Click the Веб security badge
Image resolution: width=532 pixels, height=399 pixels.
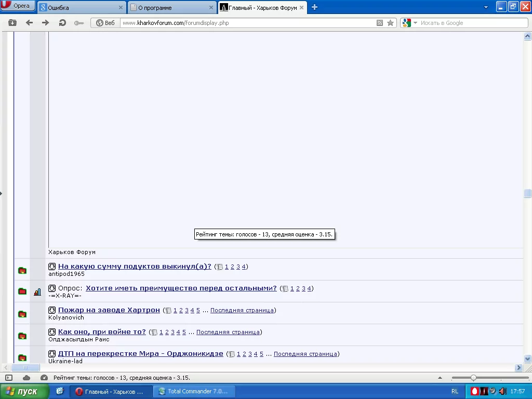105,23
